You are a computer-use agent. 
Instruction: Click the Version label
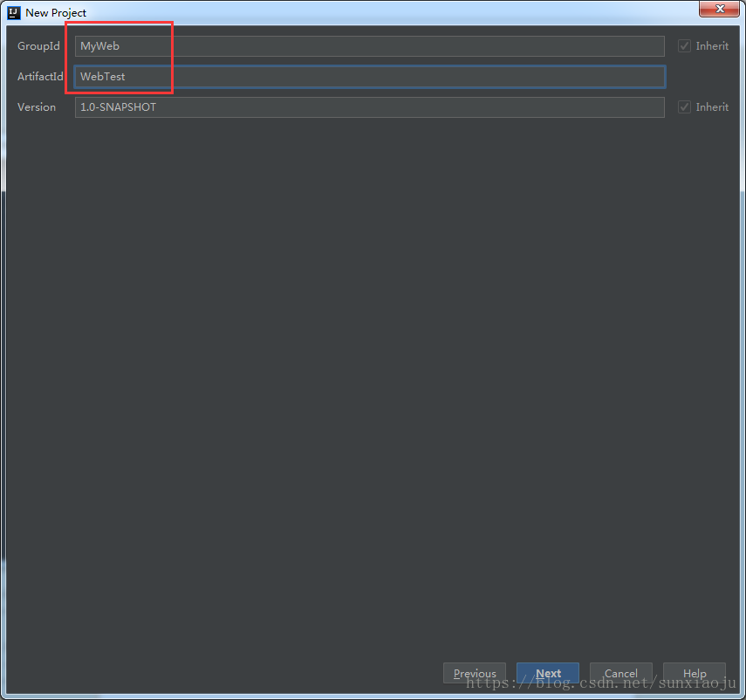click(x=37, y=107)
